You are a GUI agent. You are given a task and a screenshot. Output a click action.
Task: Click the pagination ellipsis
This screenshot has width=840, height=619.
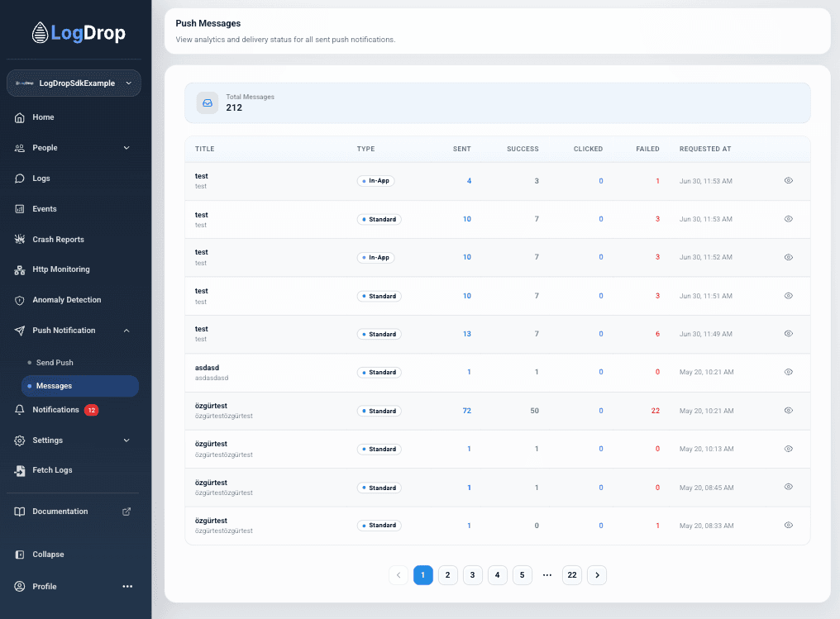click(547, 575)
